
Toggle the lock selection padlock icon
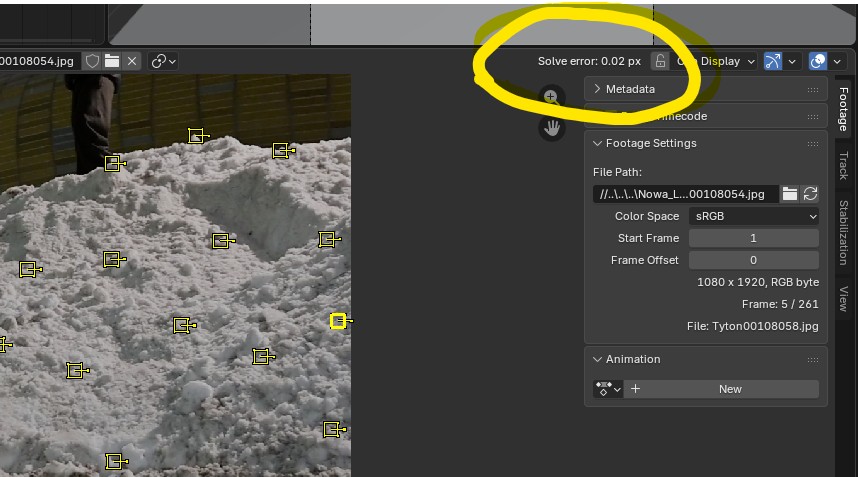[659, 61]
